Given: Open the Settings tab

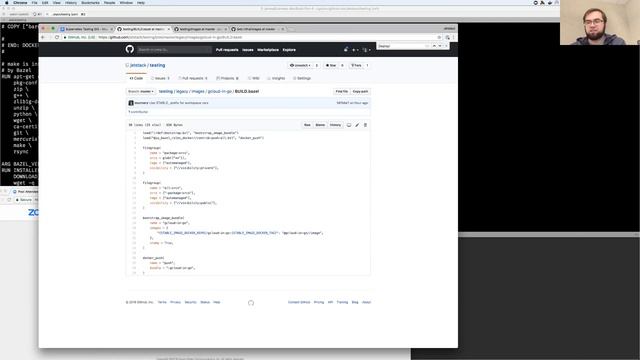Looking at the screenshot, I should tap(302, 78).
